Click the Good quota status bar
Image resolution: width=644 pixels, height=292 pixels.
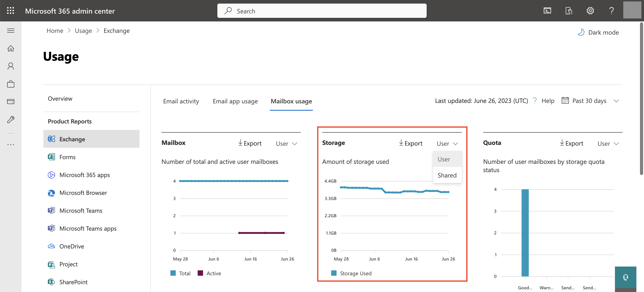(525, 233)
